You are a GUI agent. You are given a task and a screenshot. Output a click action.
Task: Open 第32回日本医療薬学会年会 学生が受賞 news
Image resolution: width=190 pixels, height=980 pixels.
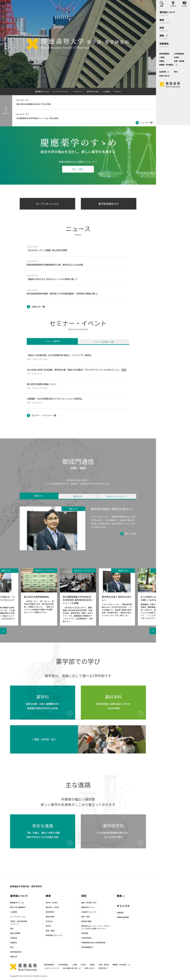(x=33, y=104)
